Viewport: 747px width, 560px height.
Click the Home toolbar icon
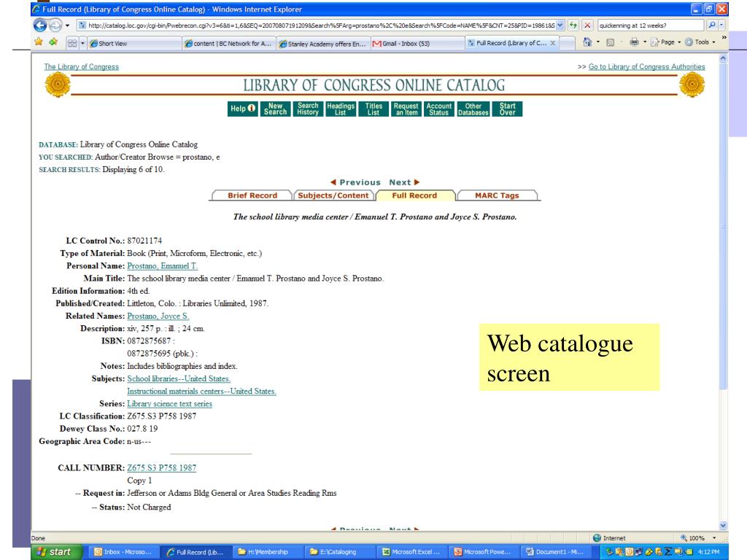587,42
